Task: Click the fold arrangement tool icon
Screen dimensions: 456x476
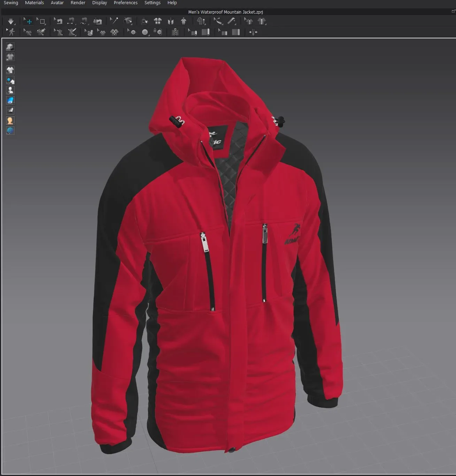Action: [x=128, y=21]
